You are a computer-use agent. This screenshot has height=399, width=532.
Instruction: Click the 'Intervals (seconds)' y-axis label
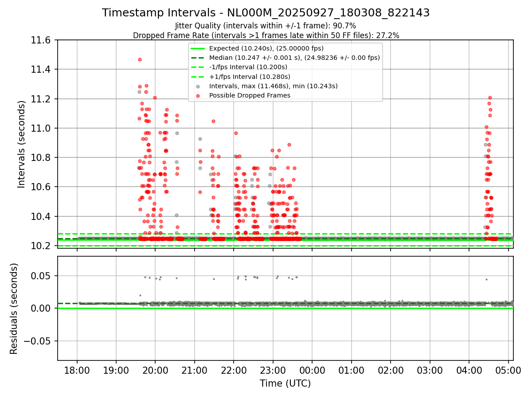[x=22, y=144]
